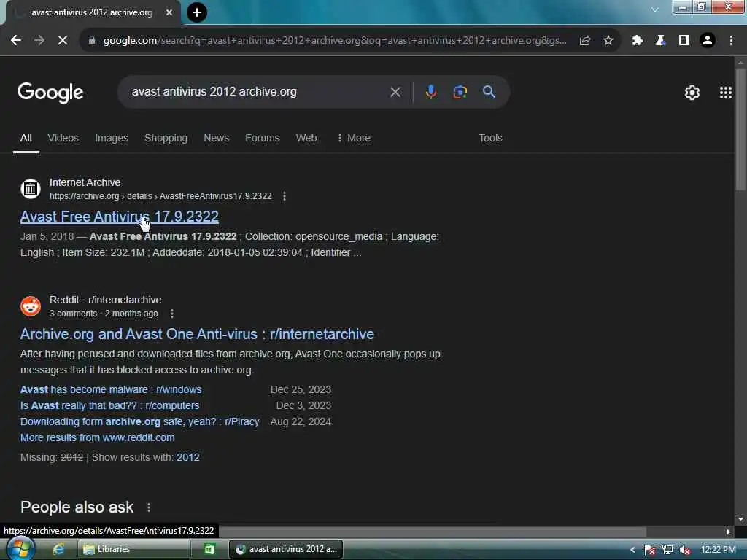Click Internet Archive favicon
747x560 pixels.
tap(31, 189)
